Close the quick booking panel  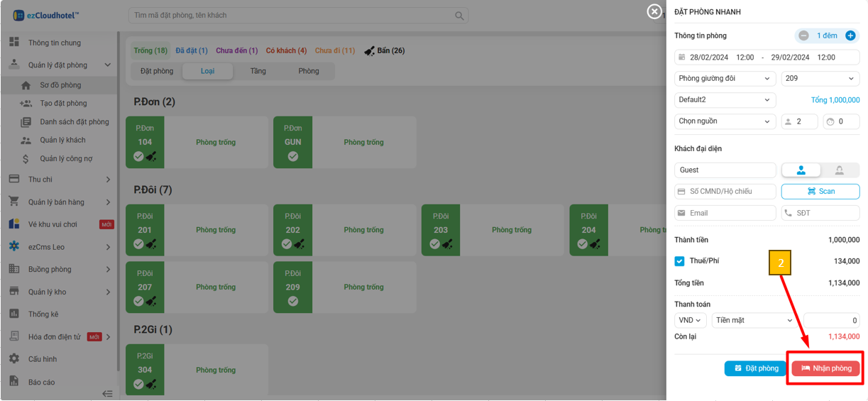[x=654, y=11]
